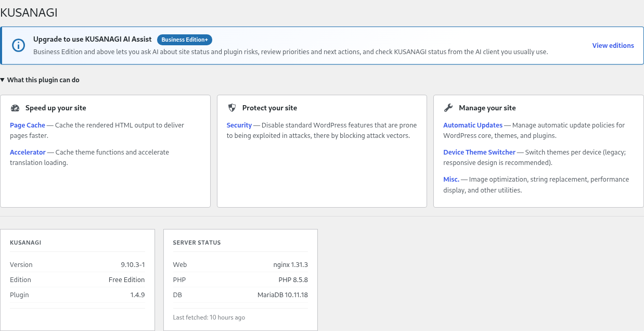Click the Edition row label
The image size is (644, 331).
coord(20,280)
